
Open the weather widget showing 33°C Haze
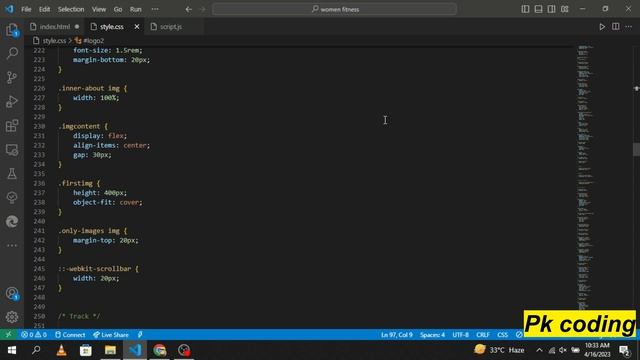click(x=500, y=350)
